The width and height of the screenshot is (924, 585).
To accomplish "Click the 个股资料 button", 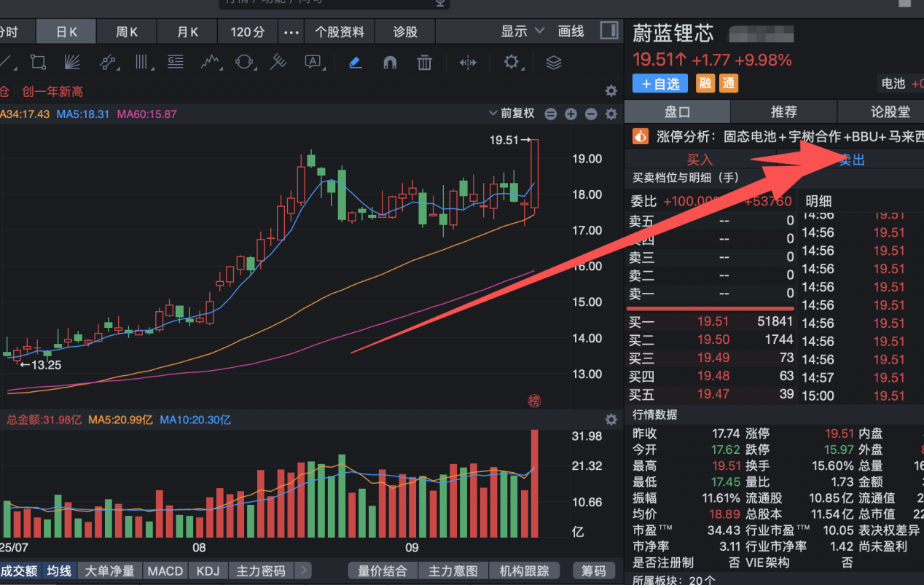I will [x=340, y=32].
